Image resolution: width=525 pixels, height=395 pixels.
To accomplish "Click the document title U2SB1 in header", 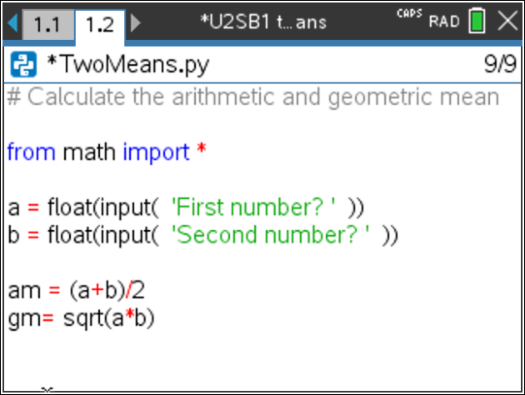I will click(263, 22).
